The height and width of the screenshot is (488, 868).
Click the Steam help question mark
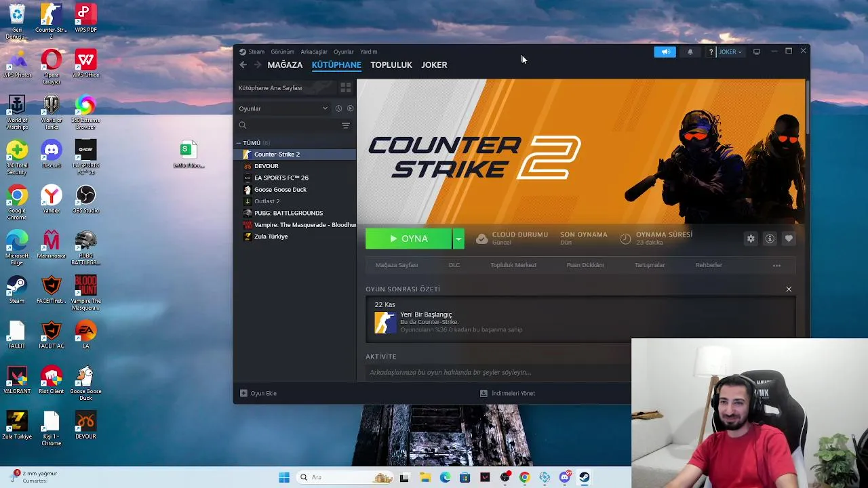[x=711, y=52]
